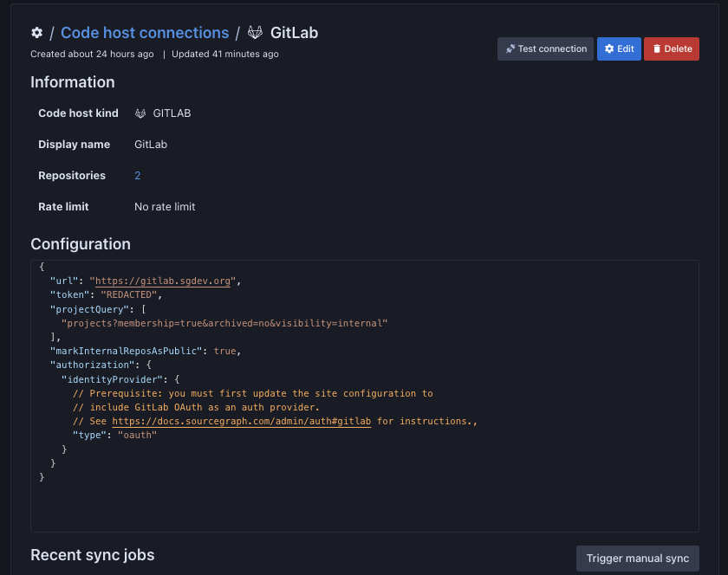
Task: Click the Test connection button
Action: pyautogui.click(x=545, y=48)
